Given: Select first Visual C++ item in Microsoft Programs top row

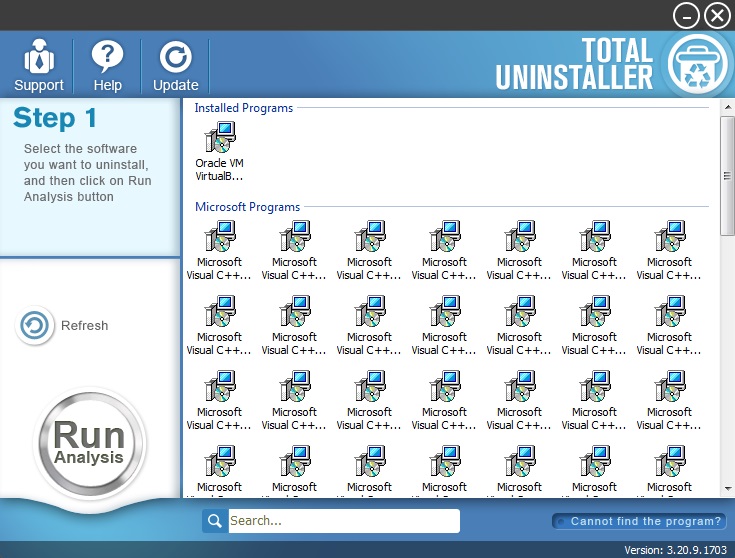Looking at the screenshot, I should tap(219, 250).
